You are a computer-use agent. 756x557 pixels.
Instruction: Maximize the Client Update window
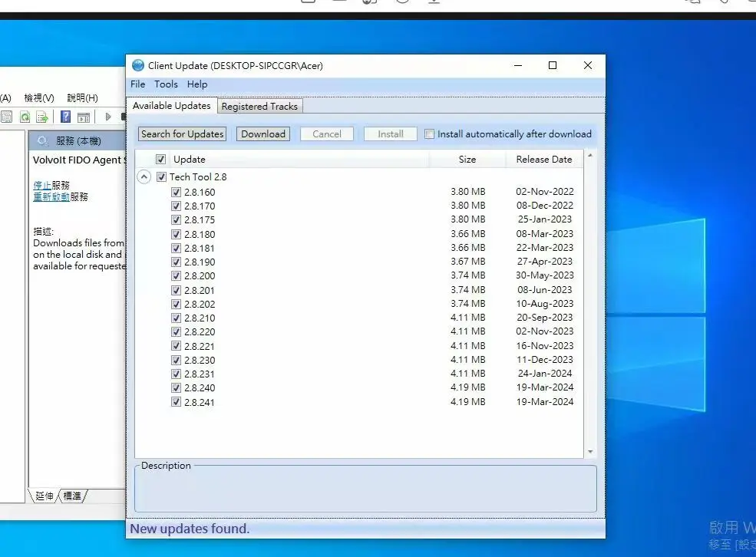pyautogui.click(x=553, y=66)
